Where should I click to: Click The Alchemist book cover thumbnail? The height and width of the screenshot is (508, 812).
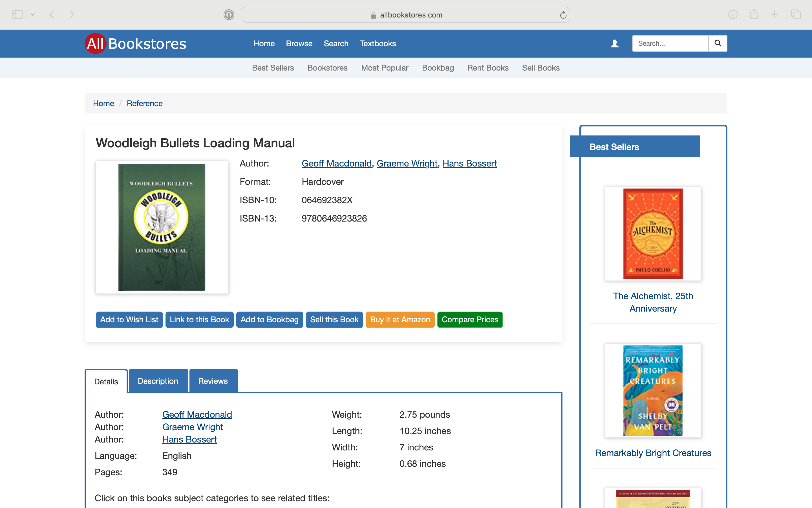click(x=653, y=233)
